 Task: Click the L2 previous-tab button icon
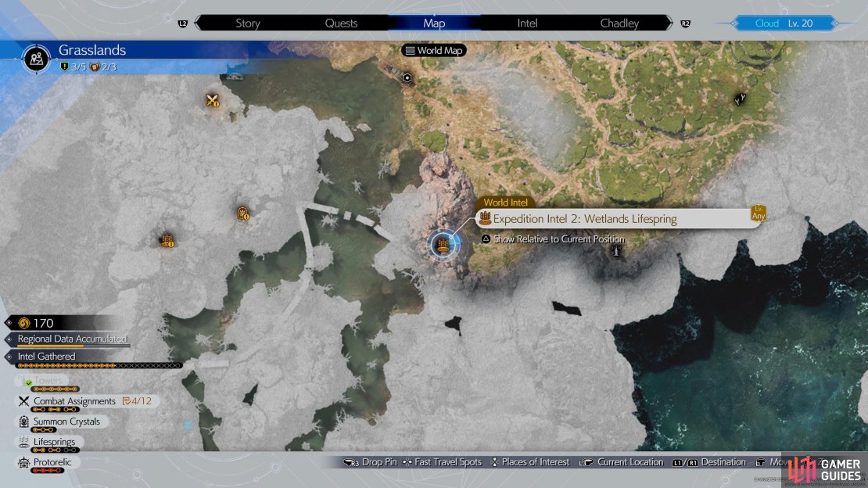(183, 23)
